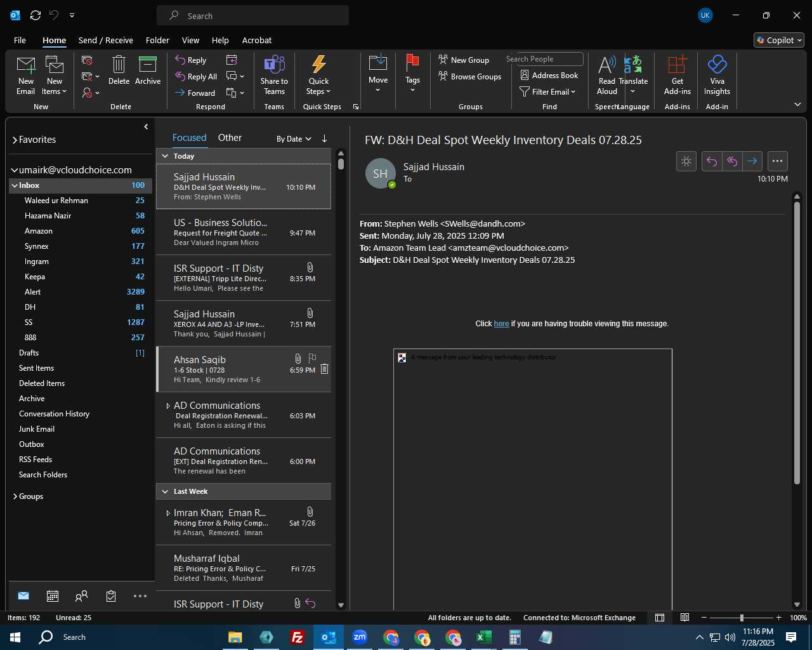Open the more actions ellipsis in reading pane

pyautogui.click(x=778, y=161)
